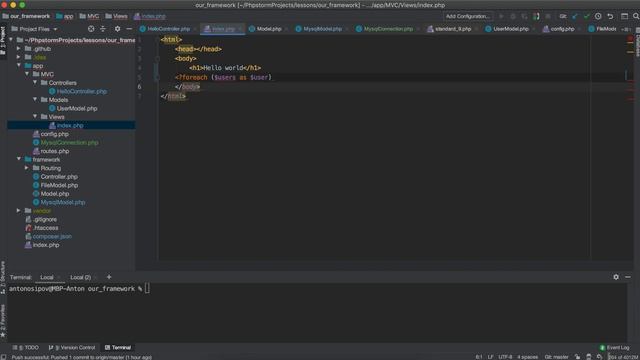Viewport: 640px width, 360px height.
Task: Open Terminal panel gear settings
Action: [x=616, y=277]
